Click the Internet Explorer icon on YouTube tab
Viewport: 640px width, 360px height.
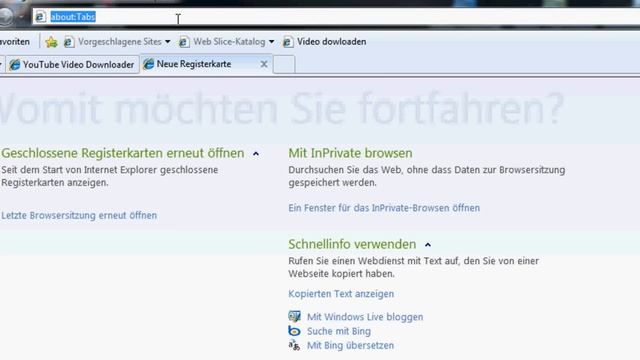(15, 64)
